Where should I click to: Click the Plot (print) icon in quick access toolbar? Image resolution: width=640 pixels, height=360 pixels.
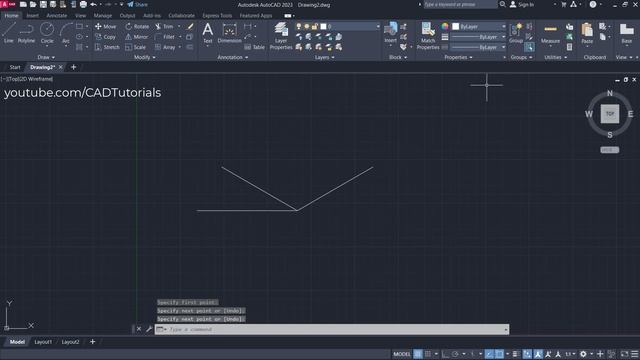pyautogui.click(x=83, y=4)
